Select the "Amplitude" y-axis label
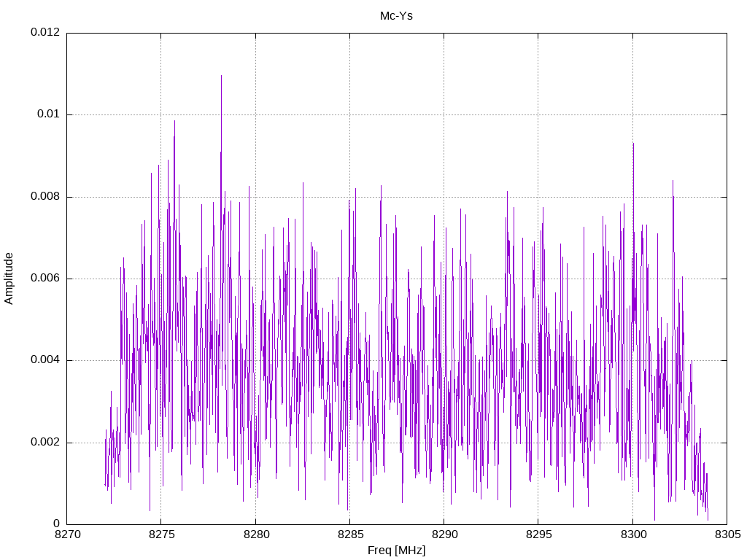The image size is (747, 560). click(9, 279)
